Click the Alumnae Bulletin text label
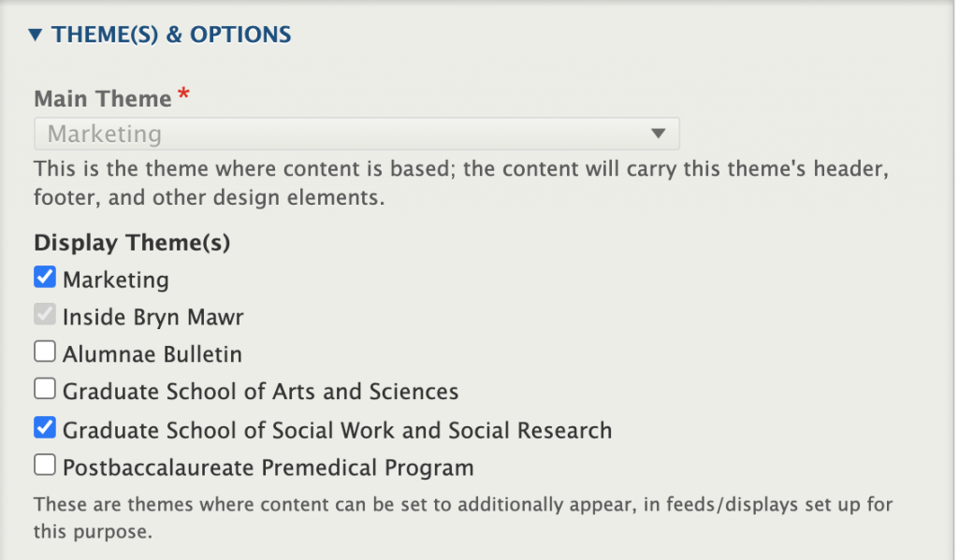The image size is (958, 560). coord(152,354)
